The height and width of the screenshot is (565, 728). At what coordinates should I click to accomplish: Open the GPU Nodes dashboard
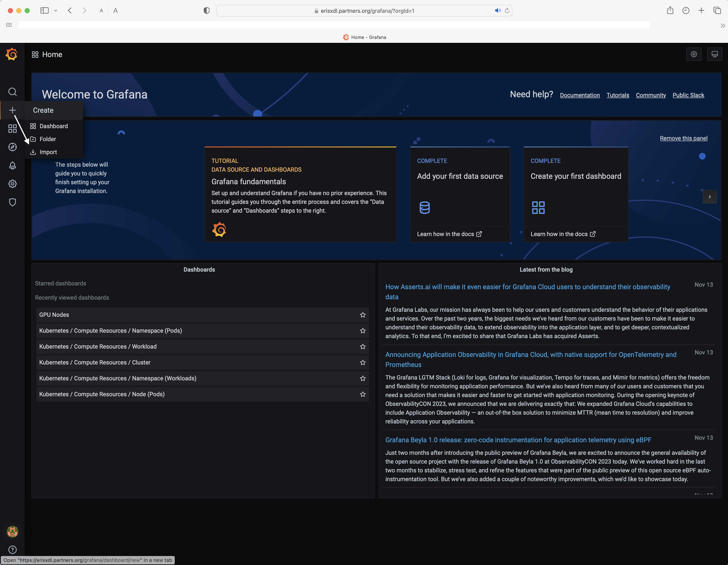(203, 315)
